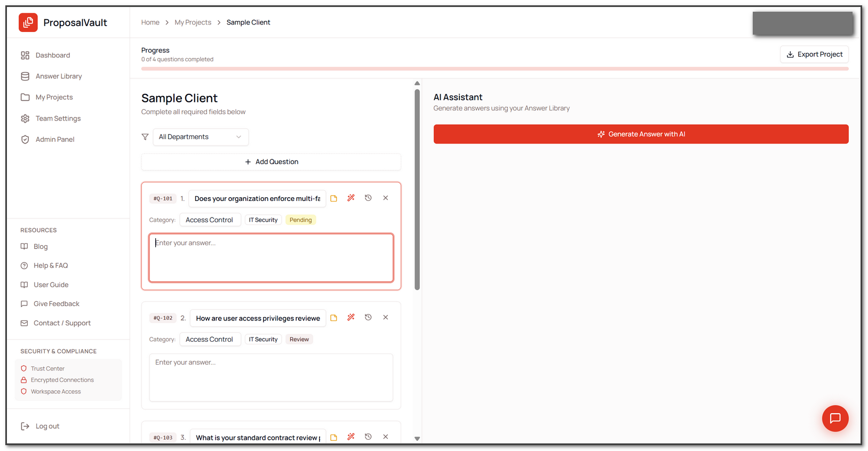Click the question 1 title field
The width and height of the screenshot is (868, 451).
[257, 199]
